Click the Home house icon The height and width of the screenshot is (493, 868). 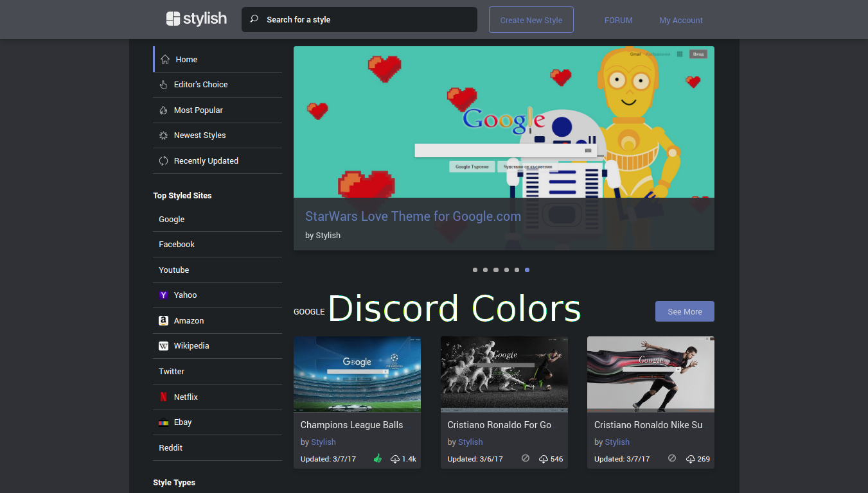click(x=165, y=59)
